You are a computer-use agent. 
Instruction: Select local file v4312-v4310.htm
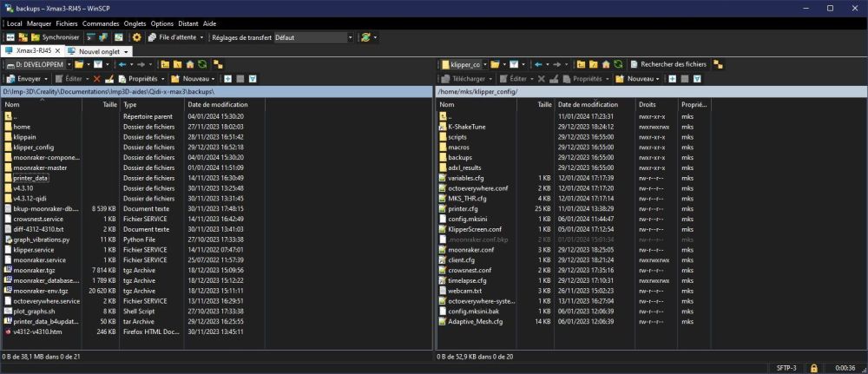(37, 332)
